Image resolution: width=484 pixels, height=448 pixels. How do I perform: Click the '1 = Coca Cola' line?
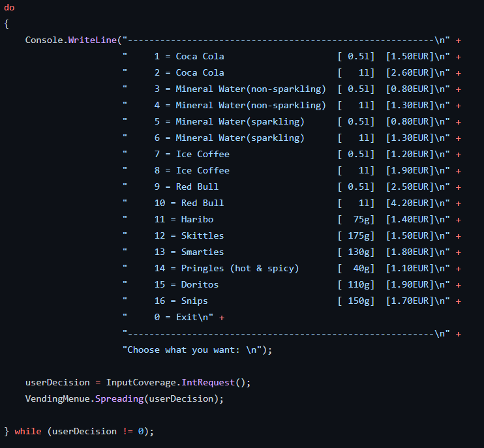coord(189,56)
